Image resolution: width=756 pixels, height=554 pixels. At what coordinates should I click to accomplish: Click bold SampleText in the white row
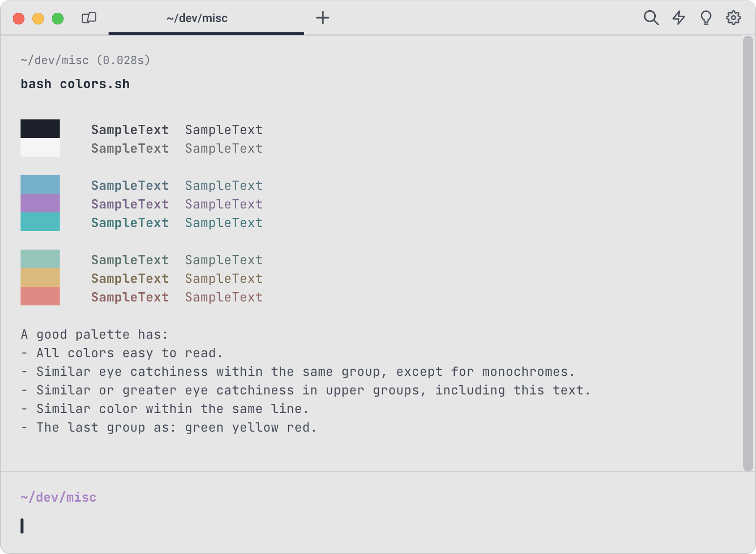[x=130, y=148]
